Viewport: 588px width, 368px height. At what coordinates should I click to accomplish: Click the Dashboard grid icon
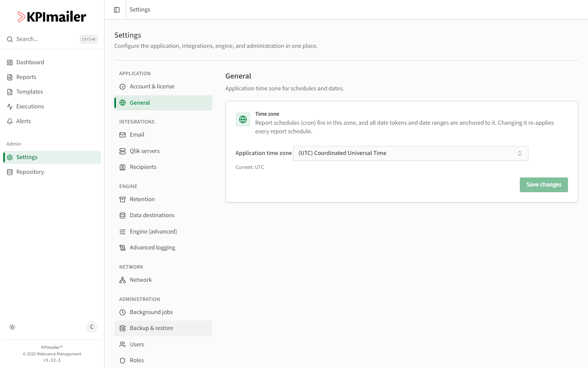pyautogui.click(x=10, y=63)
